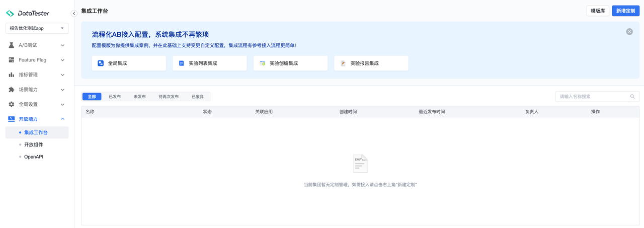Click the 开放能力 menu label
Viewport: 644px width, 228px height.
coord(28,119)
